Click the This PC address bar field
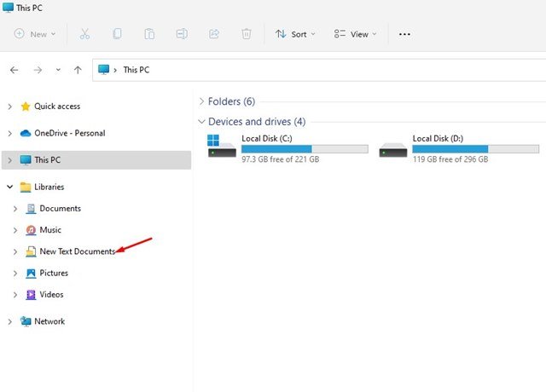 coord(319,70)
